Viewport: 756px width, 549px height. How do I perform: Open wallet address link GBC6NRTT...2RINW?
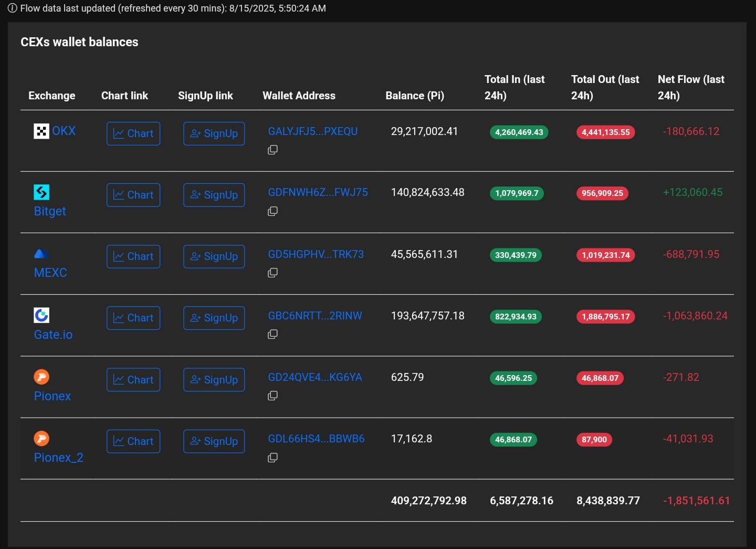point(315,316)
